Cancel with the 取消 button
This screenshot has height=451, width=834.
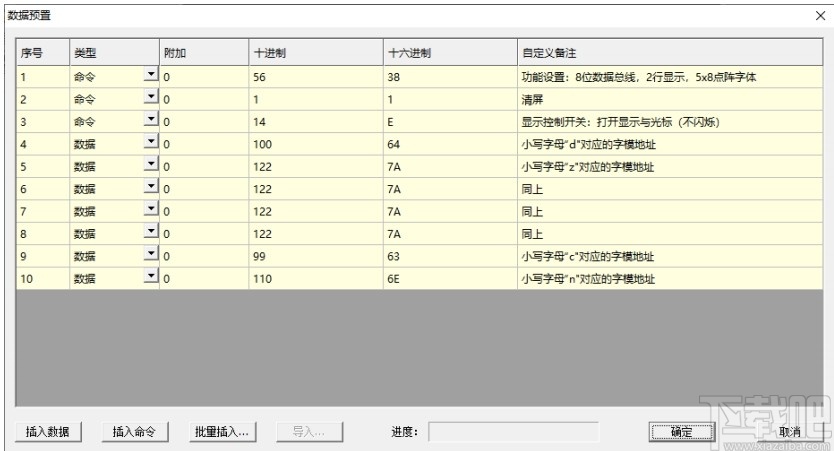789,432
